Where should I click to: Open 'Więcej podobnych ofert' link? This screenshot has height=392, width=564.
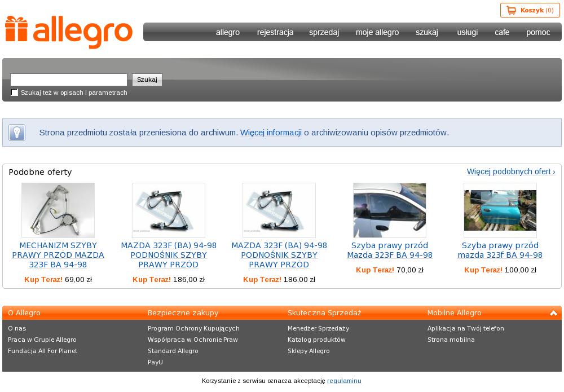pyautogui.click(x=511, y=171)
